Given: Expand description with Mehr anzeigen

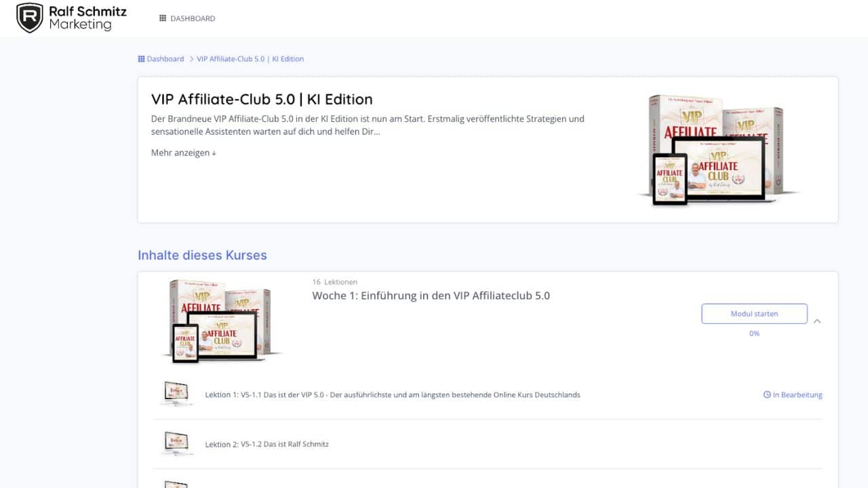Looking at the screenshot, I should [x=183, y=152].
